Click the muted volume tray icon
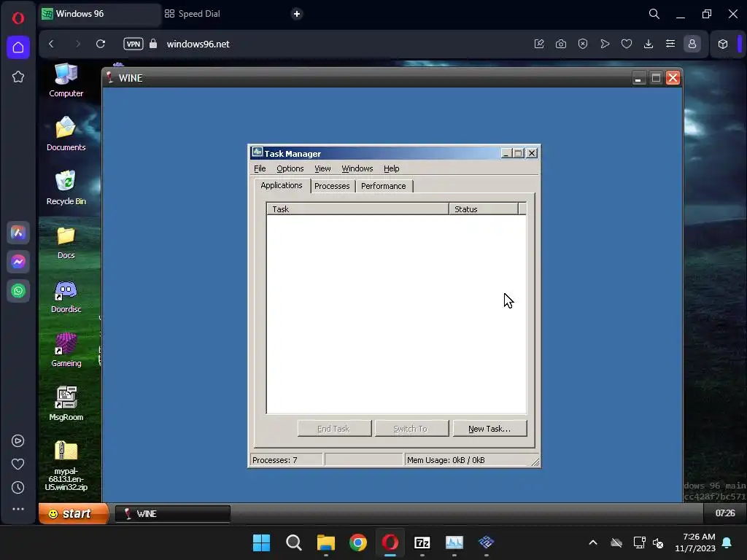 (658, 542)
